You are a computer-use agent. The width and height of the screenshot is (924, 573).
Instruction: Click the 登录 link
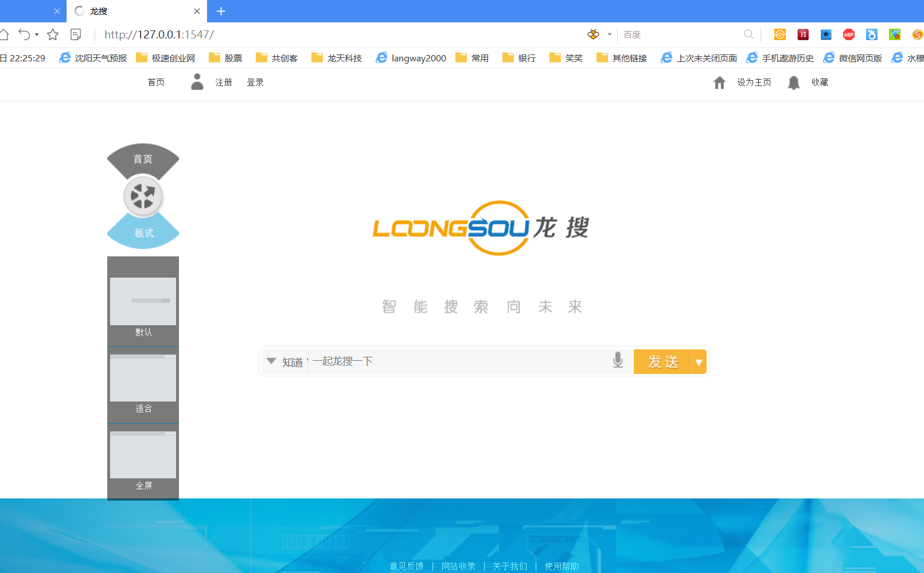tap(255, 82)
